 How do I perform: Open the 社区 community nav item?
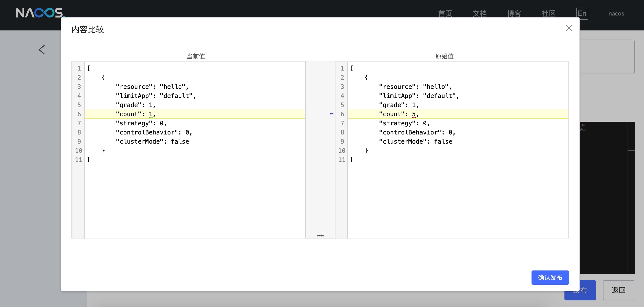[548, 13]
